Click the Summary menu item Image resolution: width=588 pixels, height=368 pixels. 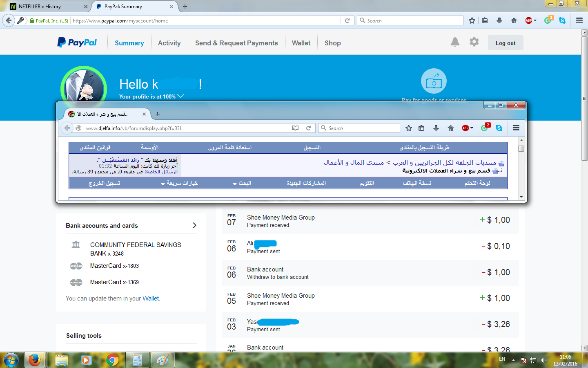tap(129, 43)
